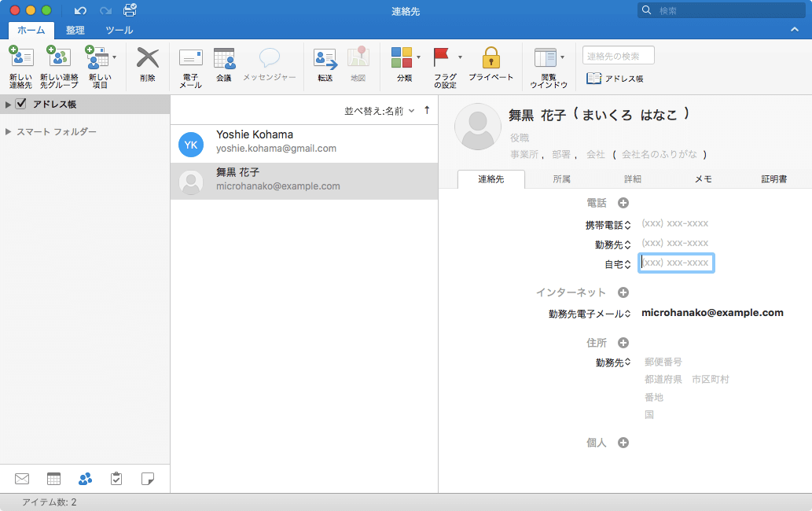Redo the last action
This screenshot has width=812, height=511.
tap(105, 10)
